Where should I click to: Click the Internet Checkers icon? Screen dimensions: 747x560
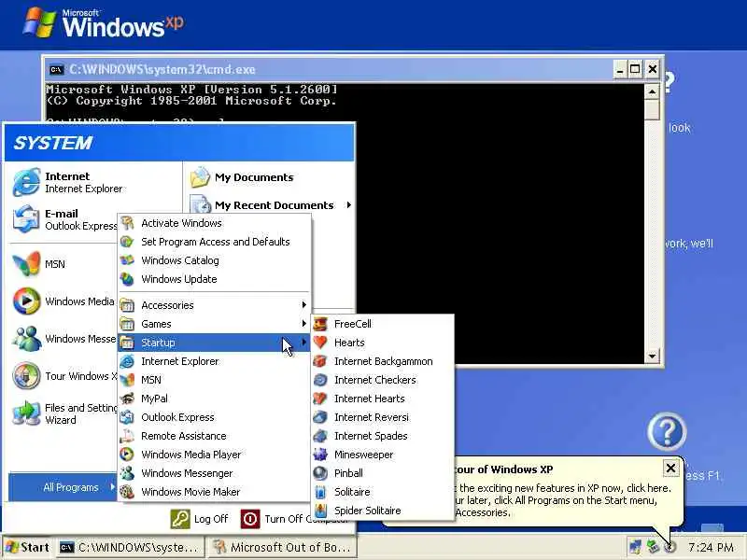coord(320,380)
